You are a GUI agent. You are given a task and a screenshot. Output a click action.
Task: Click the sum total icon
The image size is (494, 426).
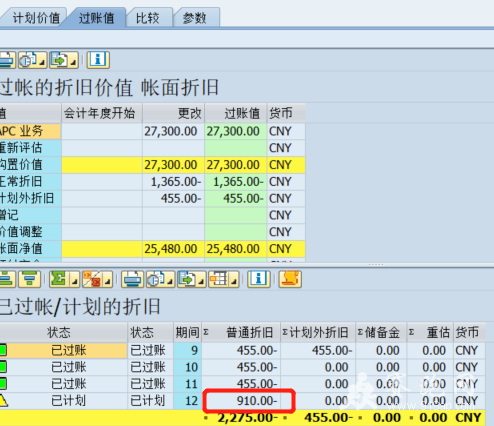pyautogui.click(x=59, y=279)
